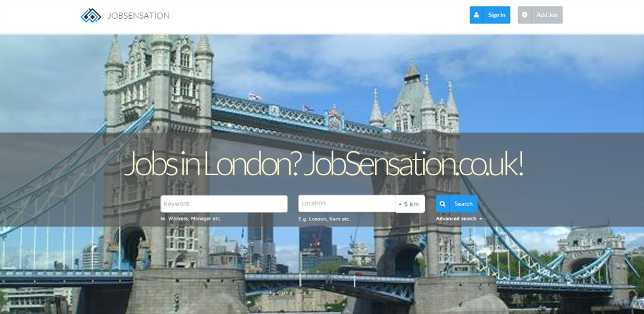Image resolution: width=644 pixels, height=314 pixels.
Task: Click the 'E.g. London, Kent etc.' hint text
Action: (325, 219)
